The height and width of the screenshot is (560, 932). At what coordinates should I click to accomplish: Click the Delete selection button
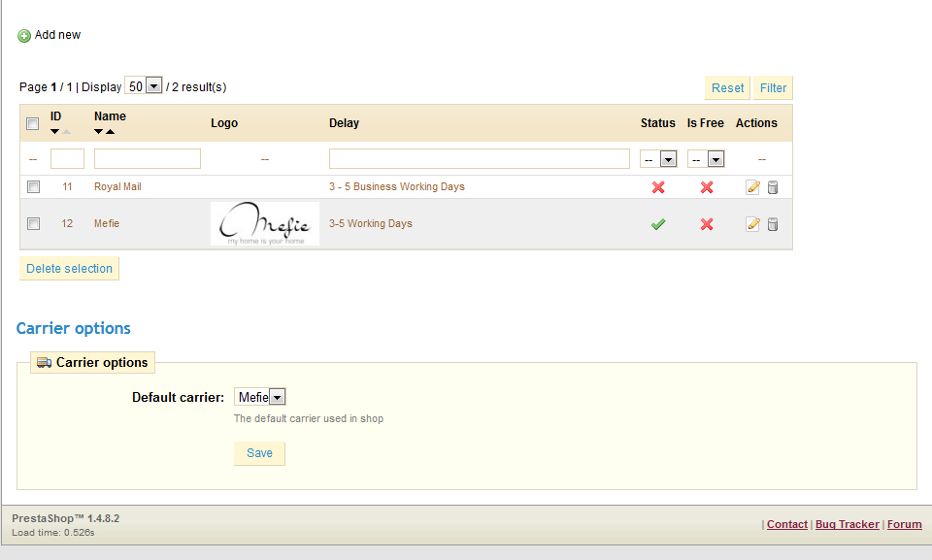coord(69,269)
